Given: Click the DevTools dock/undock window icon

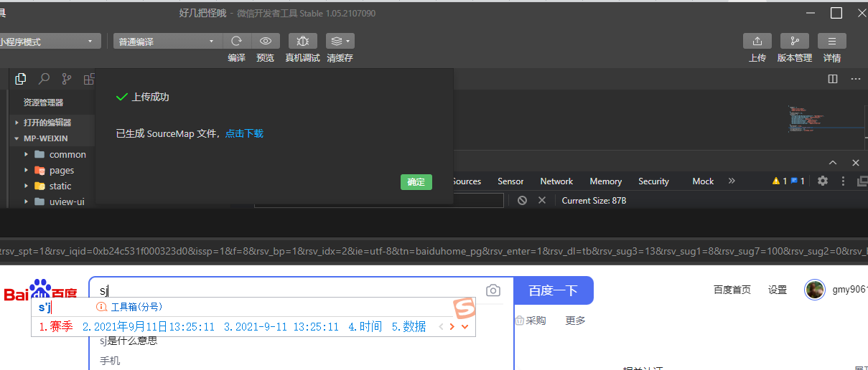Looking at the screenshot, I should [x=862, y=181].
